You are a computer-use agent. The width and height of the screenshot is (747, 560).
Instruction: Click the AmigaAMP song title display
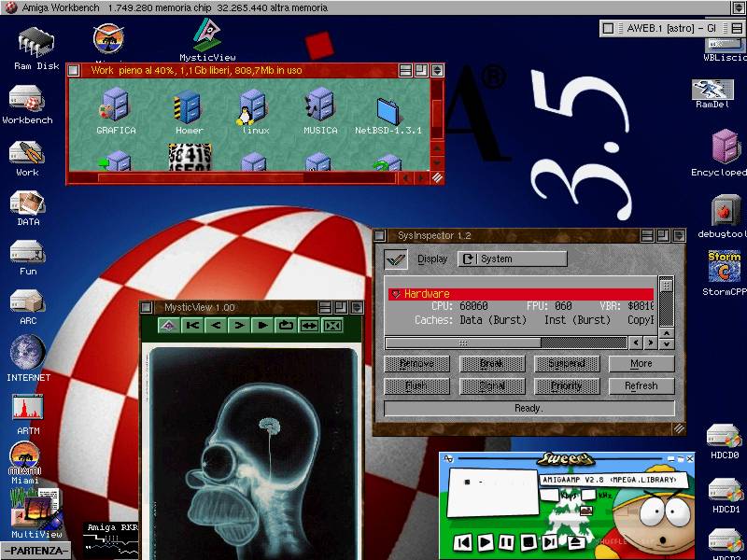[x=614, y=480]
